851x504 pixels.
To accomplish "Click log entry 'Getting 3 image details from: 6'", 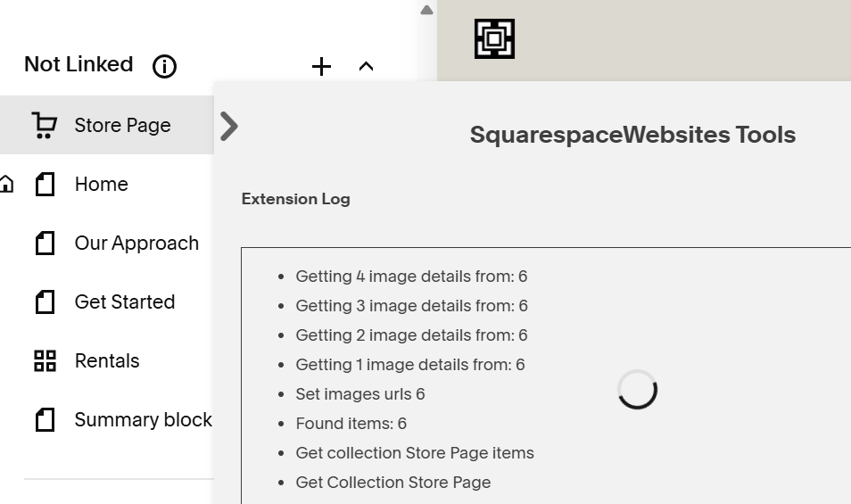I will (x=411, y=305).
